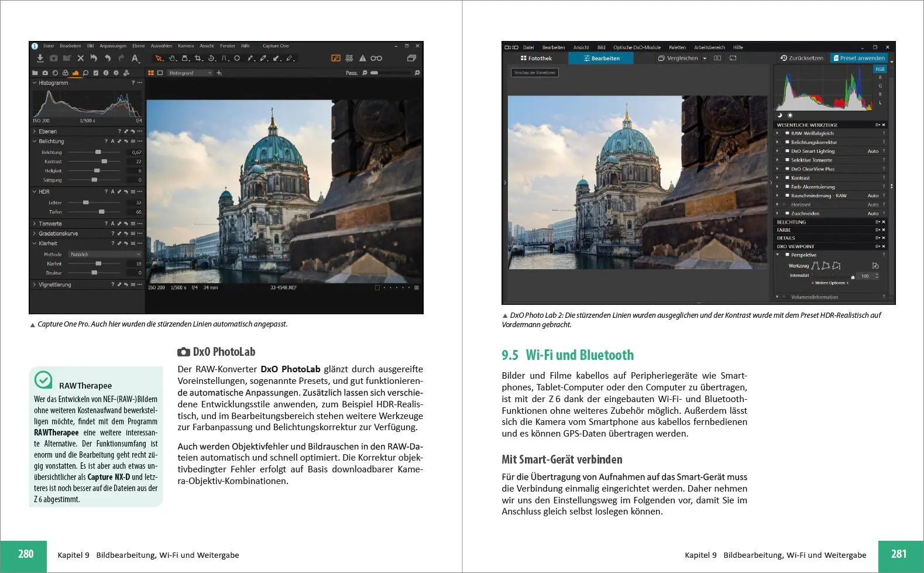Collapse the Belichtung panel in Capture One
Viewport: 924px width, 573px height.
(x=35, y=142)
